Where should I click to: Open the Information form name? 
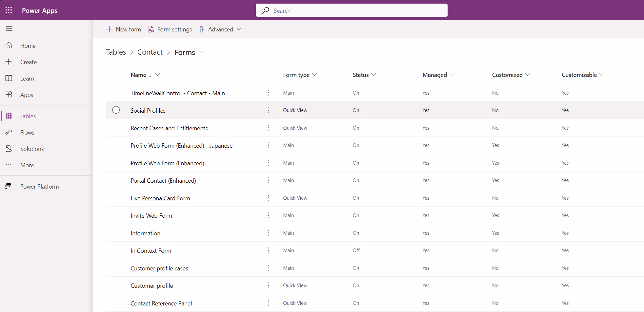(146, 233)
